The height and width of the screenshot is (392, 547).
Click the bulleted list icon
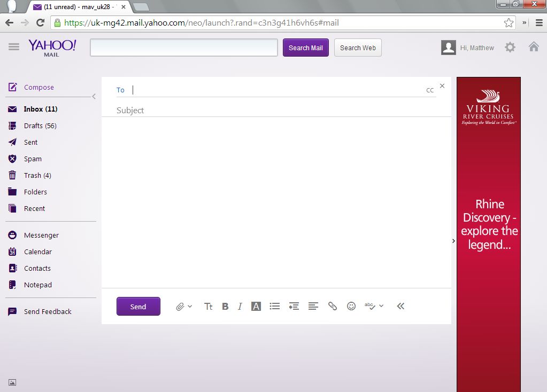point(275,306)
